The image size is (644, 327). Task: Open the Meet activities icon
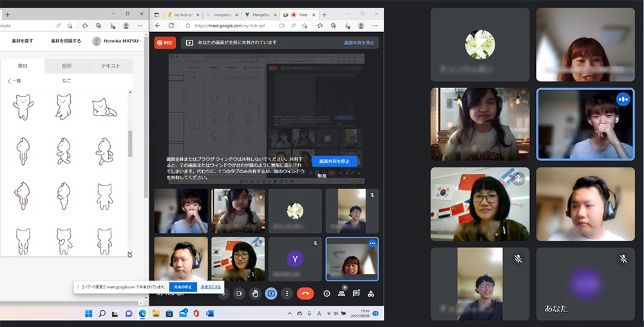(x=371, y=294)
